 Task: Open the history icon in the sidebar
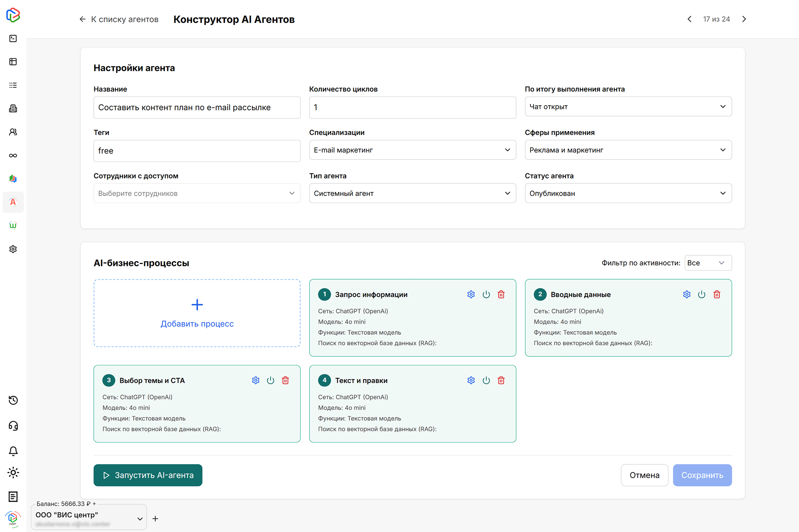point(13,400)
